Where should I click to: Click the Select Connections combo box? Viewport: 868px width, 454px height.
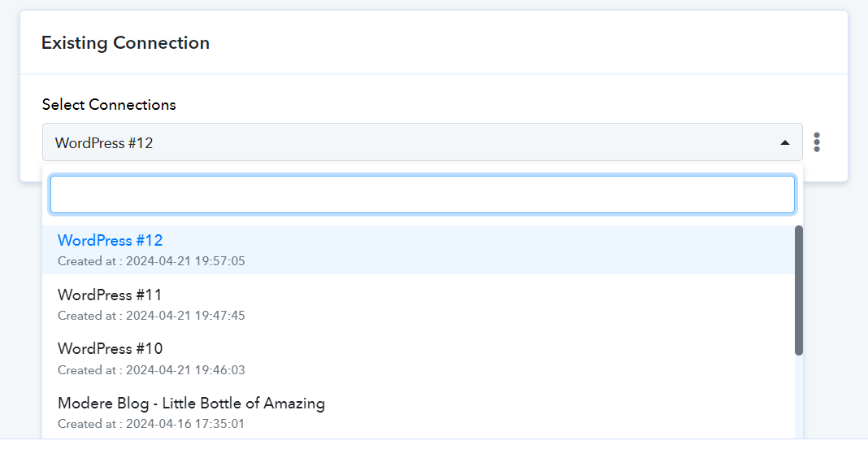click(x=423, y=142)
